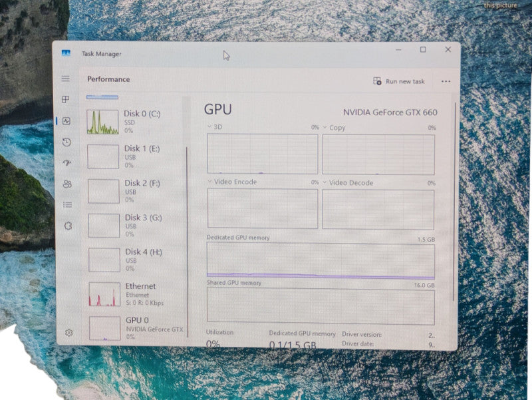Viewport: 532px width, 400px height.
Task: Click the GPU 0 thumbnail graph
Action: tap(105, 328)
